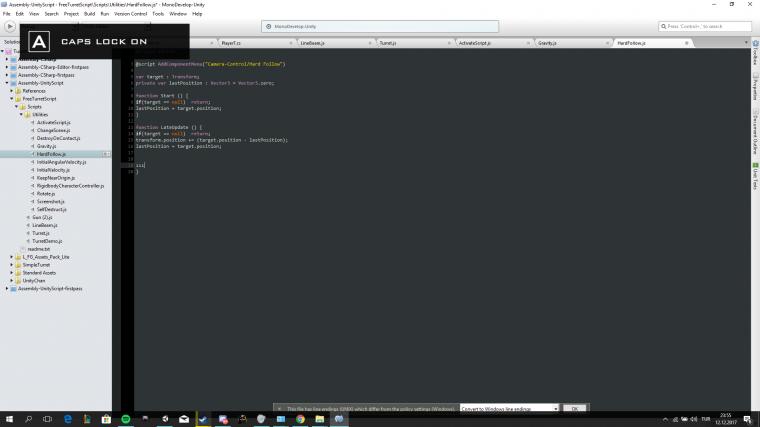This screenshot has height=427, width=760.
Task: Expand the References folder
Action: tap(12, 91)
